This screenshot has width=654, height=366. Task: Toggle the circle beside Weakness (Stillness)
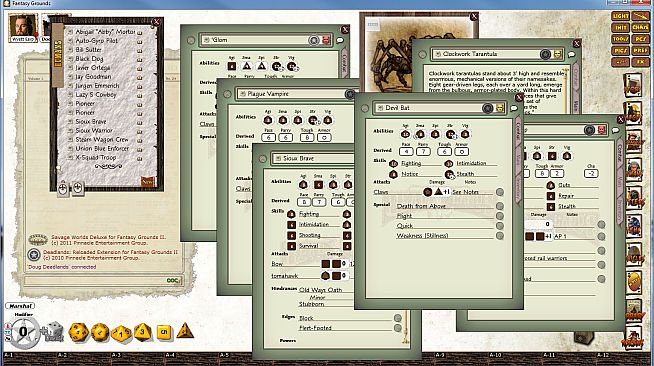pos(500,236)
